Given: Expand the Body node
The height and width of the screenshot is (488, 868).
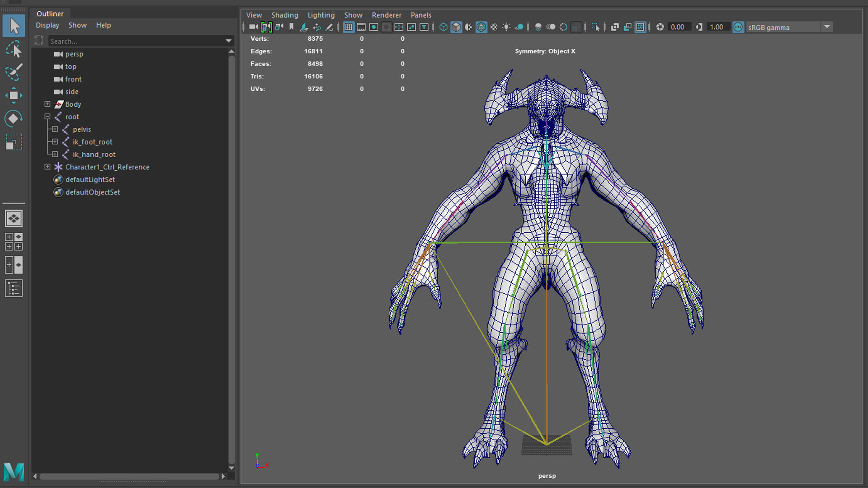Looking at the screenshot, I should coord(47,104).
